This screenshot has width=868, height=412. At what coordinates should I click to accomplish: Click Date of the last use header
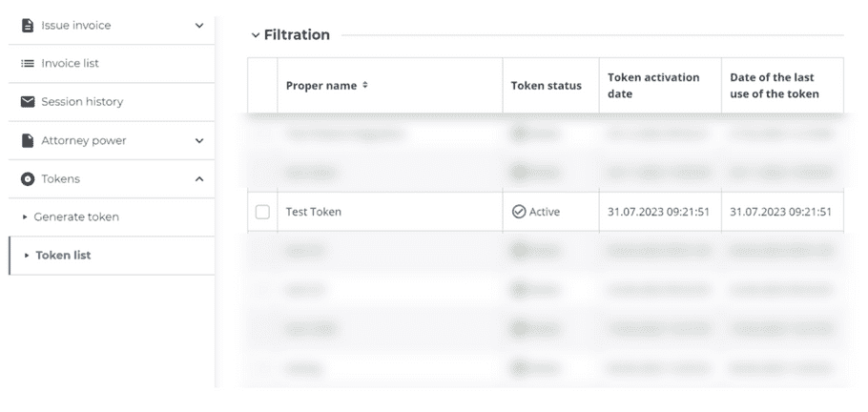pyautogui.click(x=774, y=86)
